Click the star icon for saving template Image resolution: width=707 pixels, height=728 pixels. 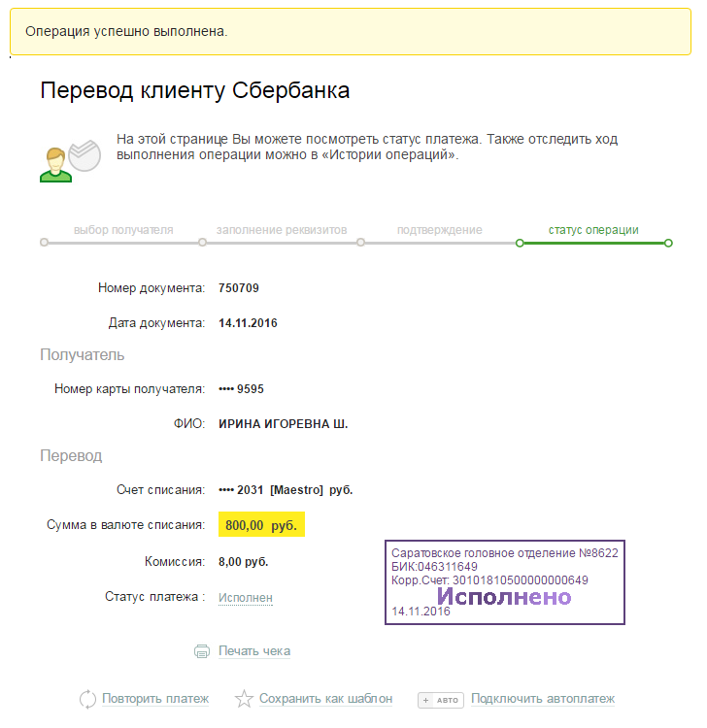pos(244,699)
